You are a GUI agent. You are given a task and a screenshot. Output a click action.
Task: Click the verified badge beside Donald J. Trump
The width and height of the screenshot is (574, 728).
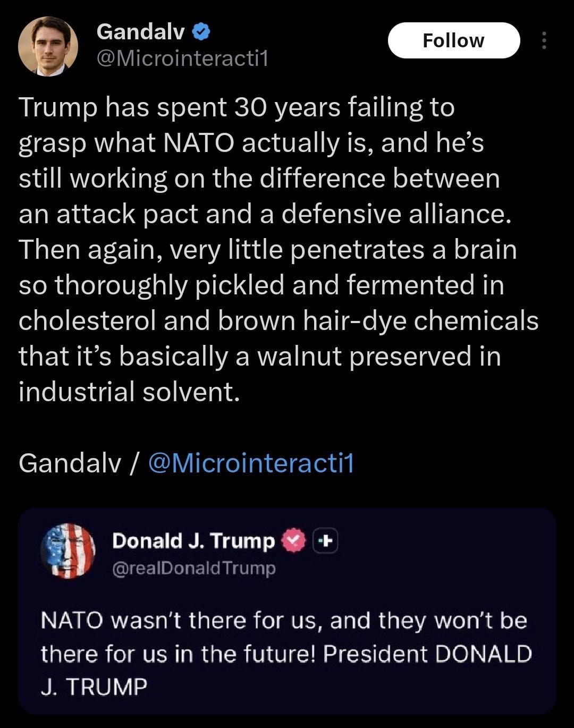[293, 541]
